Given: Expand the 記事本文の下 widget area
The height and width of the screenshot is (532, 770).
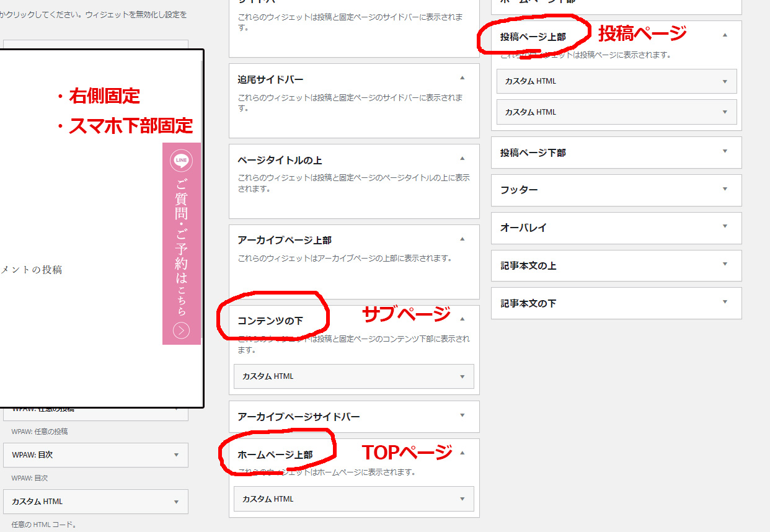Looking at the screenshot, I should click(x=724, y=303).
